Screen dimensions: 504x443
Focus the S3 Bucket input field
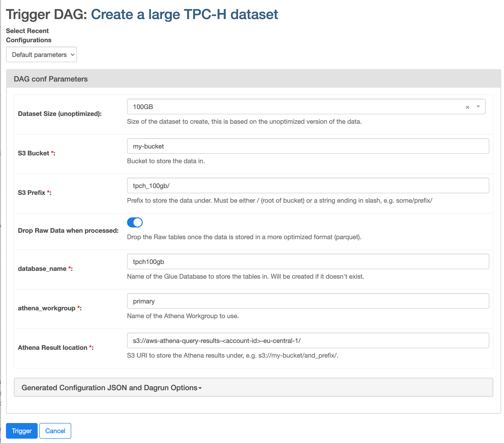click(308, 146)
